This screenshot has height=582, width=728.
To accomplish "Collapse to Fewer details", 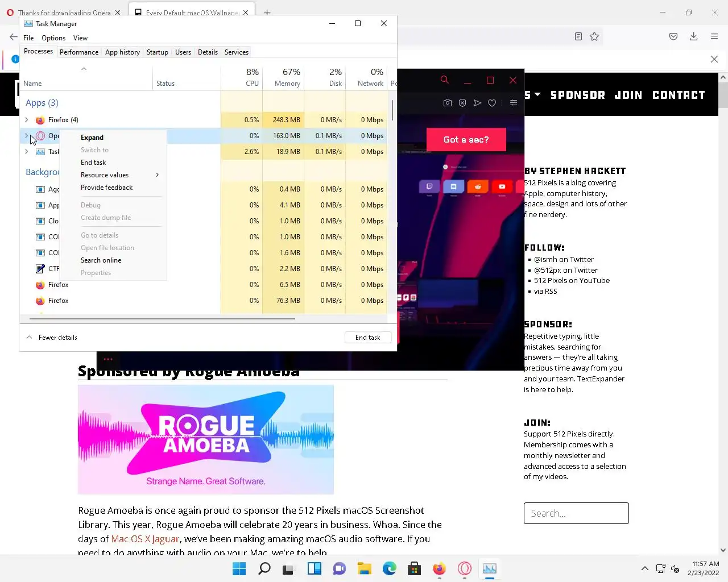I will [x=52, y=338].
